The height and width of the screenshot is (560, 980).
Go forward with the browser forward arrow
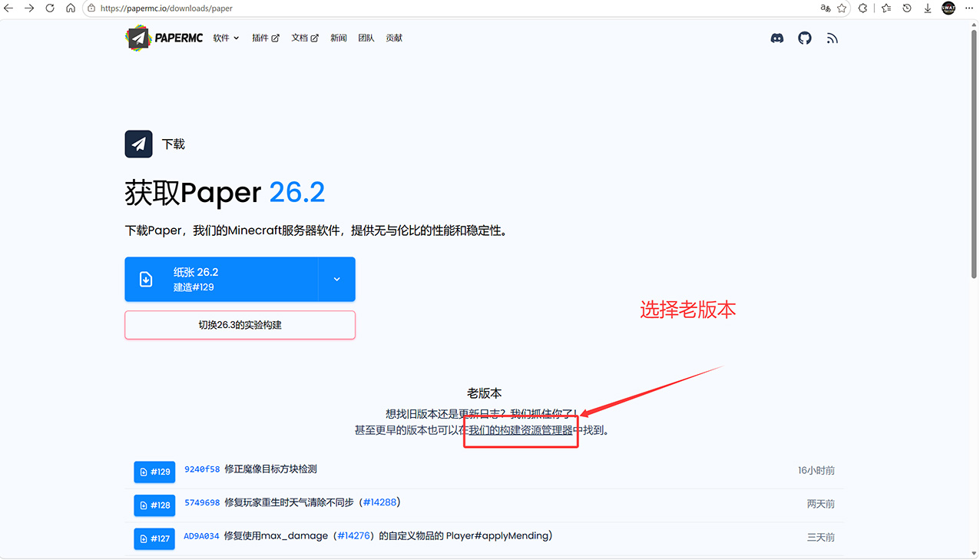pyautogui.click(x=29, y=8)
